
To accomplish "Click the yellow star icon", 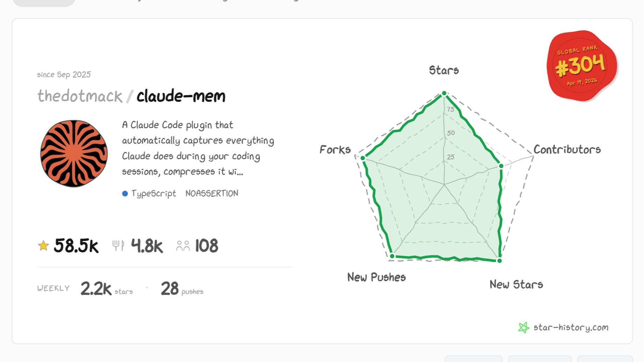I will (43, 246).
